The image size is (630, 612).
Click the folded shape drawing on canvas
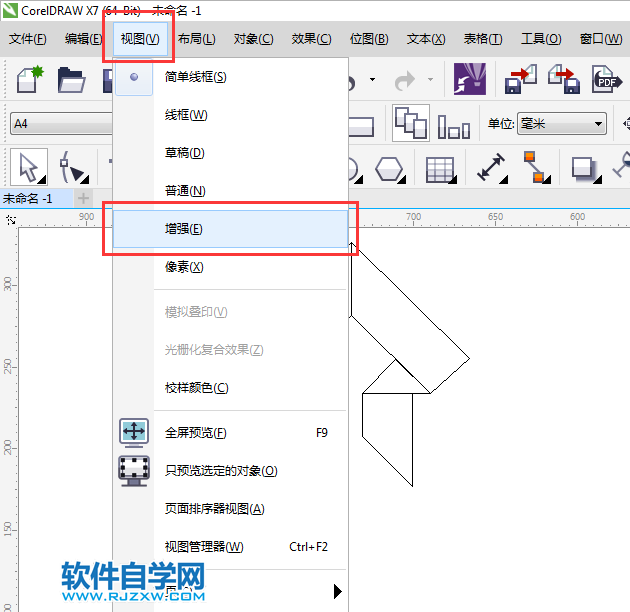pyautogui.click(x=409, y=364)
